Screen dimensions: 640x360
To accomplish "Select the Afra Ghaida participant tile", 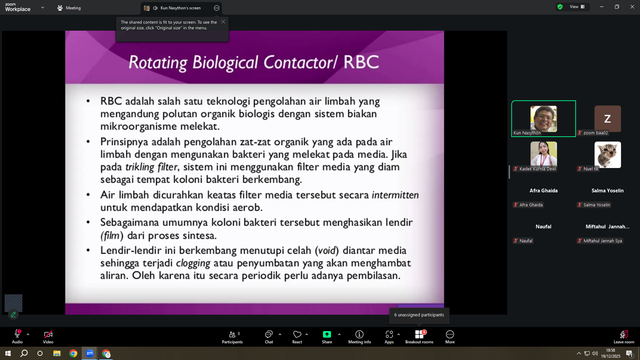I will [544, 191].
